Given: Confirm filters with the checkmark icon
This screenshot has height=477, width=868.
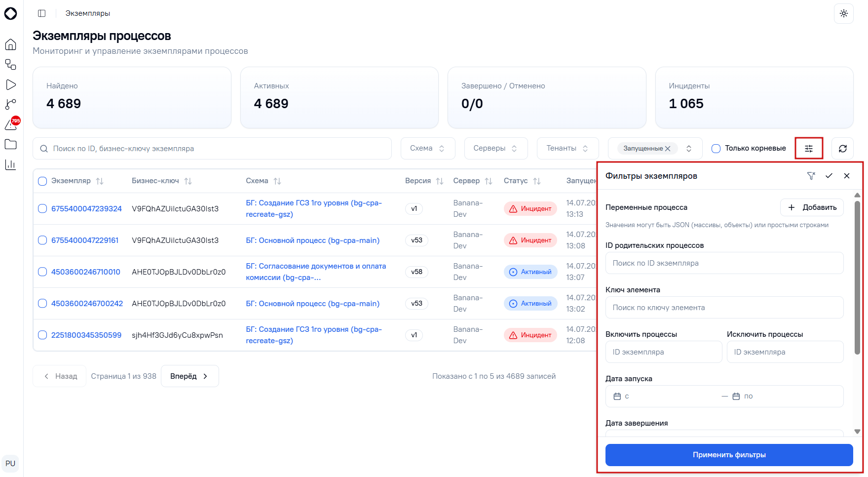Looking at the screenshot, I should point(829,176).
